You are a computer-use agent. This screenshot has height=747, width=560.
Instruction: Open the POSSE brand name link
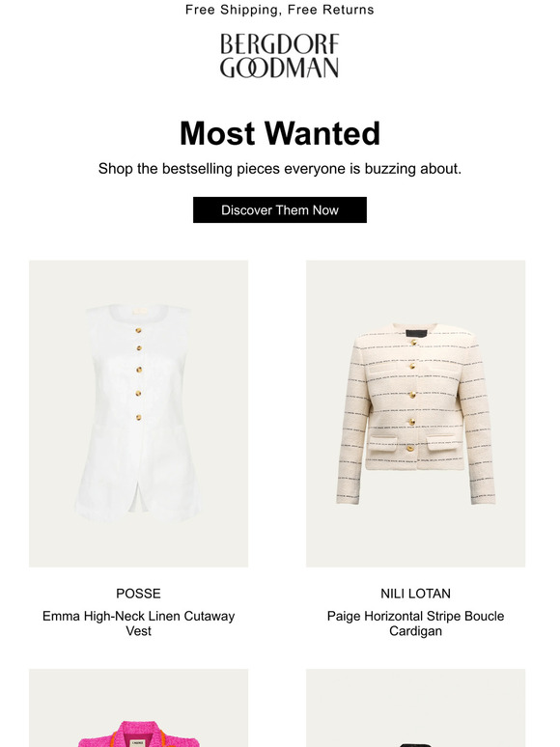pos(138,594)
